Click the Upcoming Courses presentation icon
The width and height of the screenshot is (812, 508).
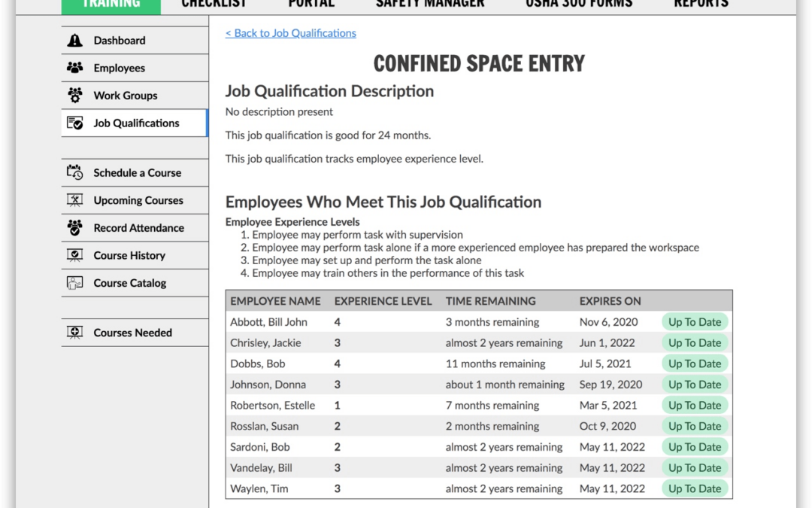click(x=74, y=200)
